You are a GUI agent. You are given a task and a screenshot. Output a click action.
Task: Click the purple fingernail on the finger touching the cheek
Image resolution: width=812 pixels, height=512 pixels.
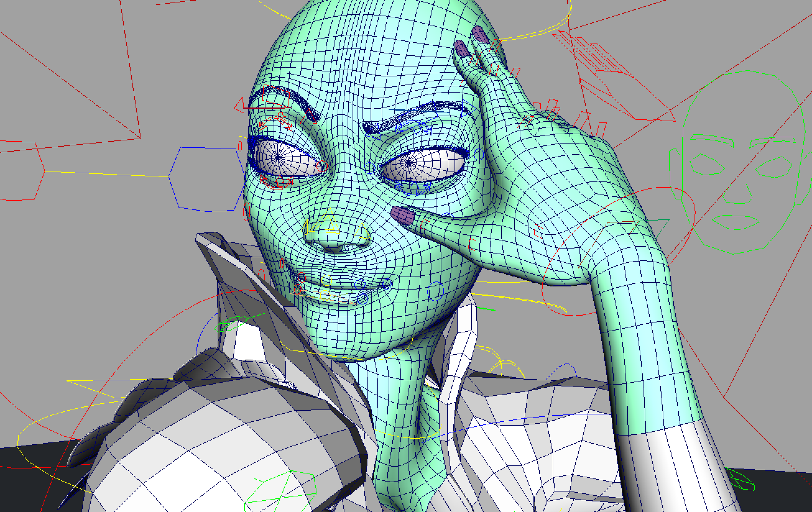[x=403, y=215]
